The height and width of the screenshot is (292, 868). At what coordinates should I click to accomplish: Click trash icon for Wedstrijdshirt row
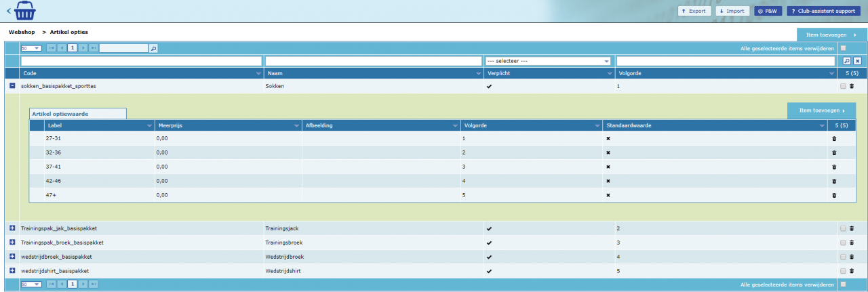click(x=852, y=271)
